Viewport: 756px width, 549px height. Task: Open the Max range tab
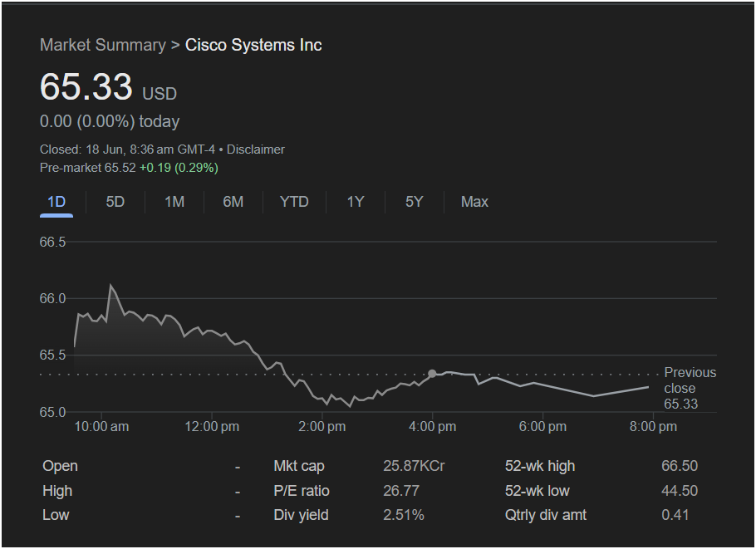[474, 202]
